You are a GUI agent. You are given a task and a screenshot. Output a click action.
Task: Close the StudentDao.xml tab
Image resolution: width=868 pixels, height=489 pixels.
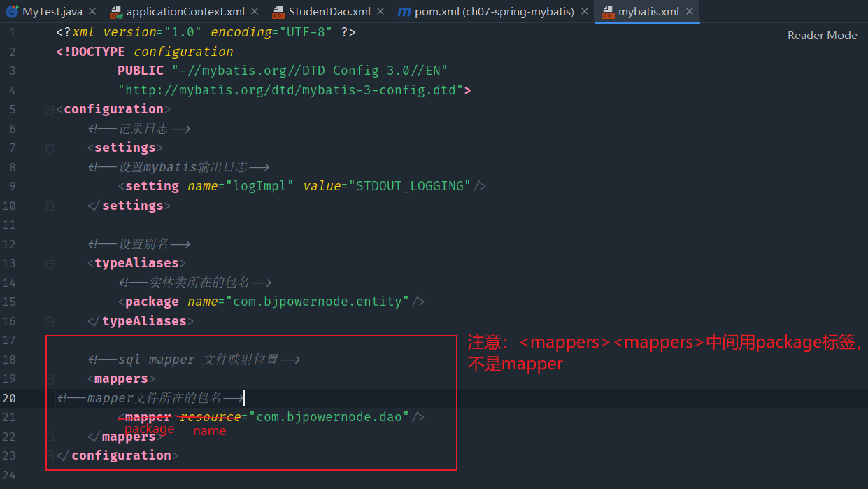(x=380, y=12)
